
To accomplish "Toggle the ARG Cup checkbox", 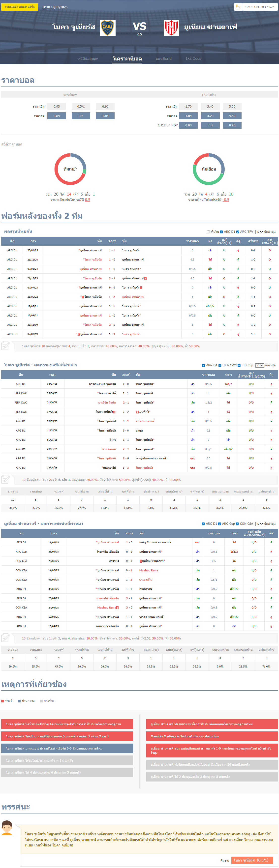I will click(x=219, y=524).
